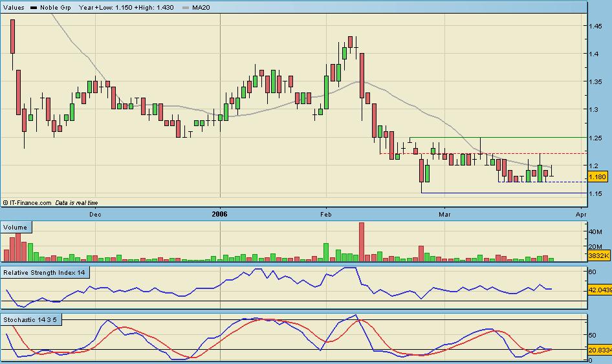
Task: Click the 1.4 price axis label
Action: coord(594,54)
